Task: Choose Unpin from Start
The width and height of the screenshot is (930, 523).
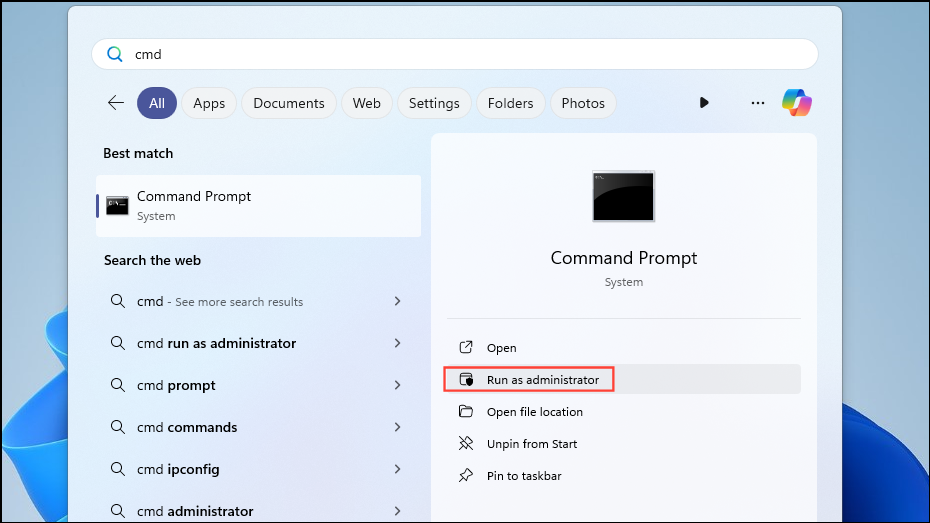Action: coord(623,444)
